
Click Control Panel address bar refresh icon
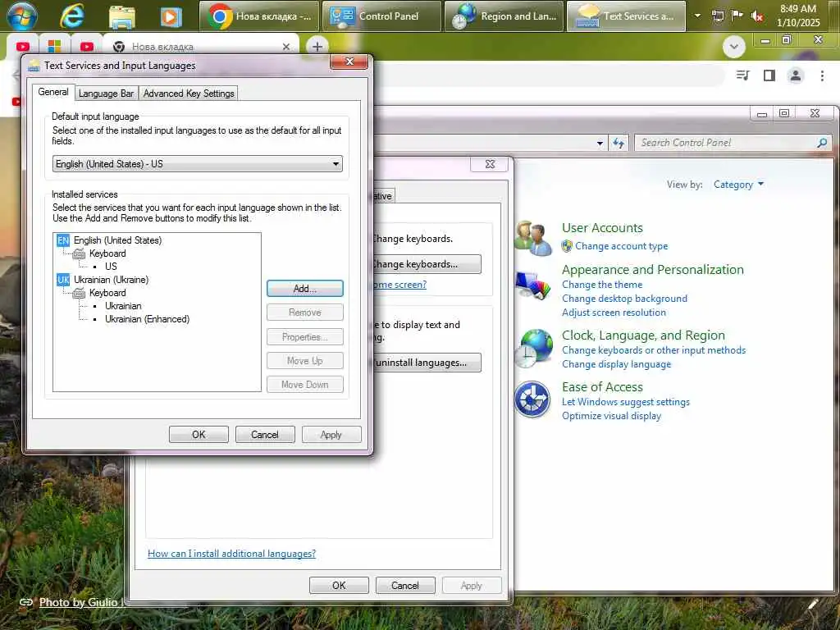(619, 143)
